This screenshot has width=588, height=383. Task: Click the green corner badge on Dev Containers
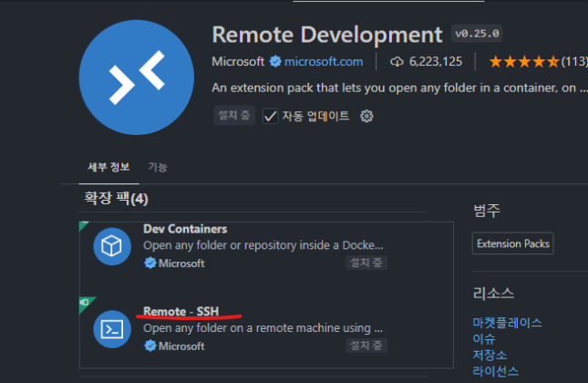tap(83, 225)
